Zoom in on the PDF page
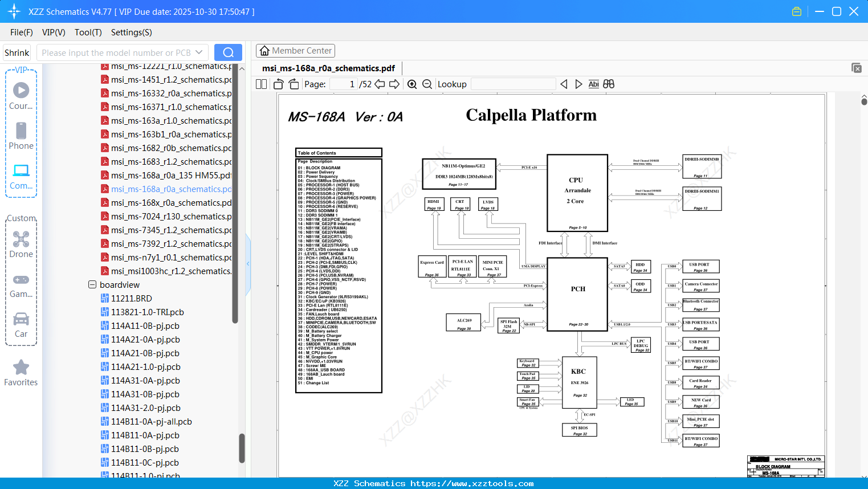Image resolution: width=868 pixels, height=489 pixels. click(x=411, y=84)
